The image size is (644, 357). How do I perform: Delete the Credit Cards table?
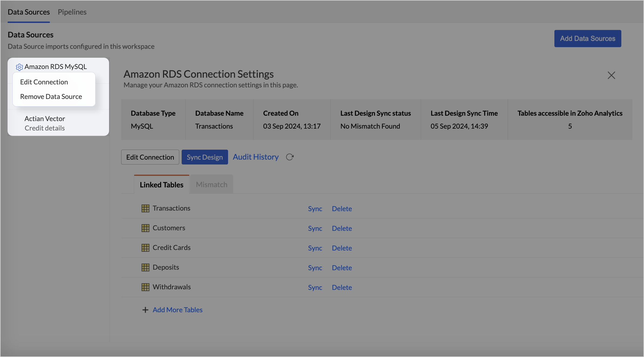[x=342, y=248]
